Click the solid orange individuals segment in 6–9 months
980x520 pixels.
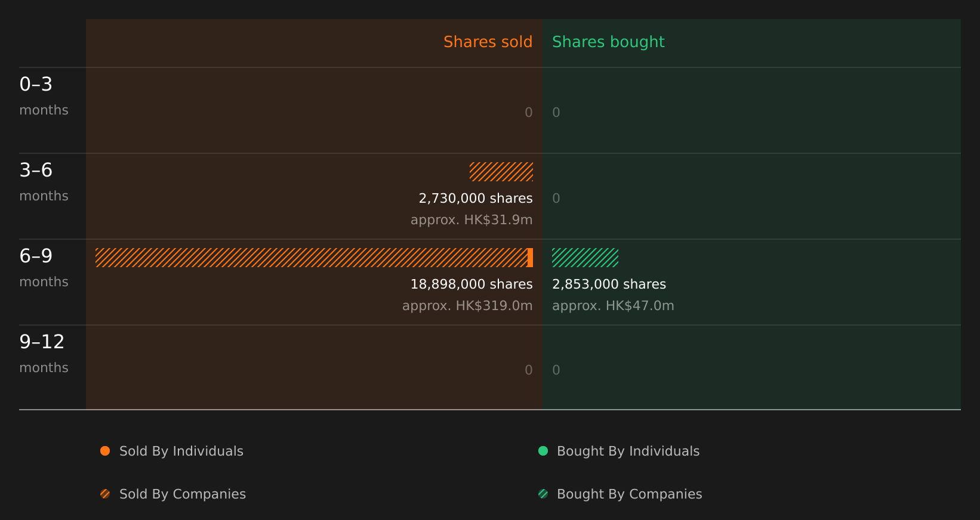pos(530,258)
